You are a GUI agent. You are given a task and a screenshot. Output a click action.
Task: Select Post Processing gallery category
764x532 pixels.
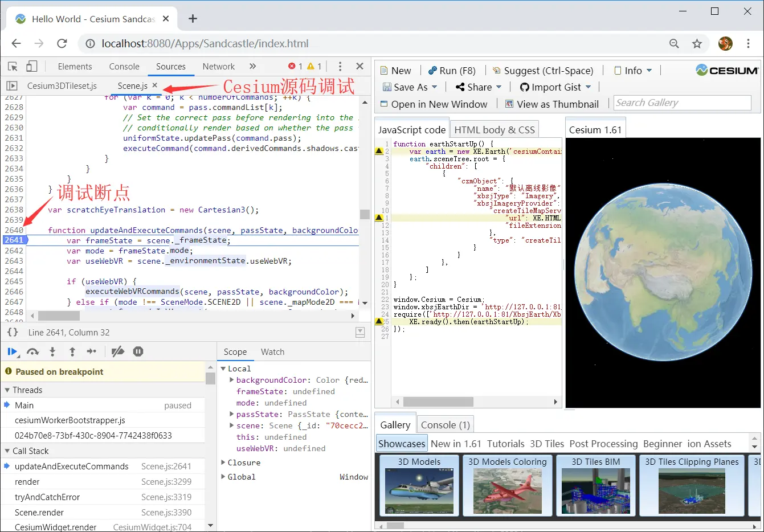point(603,444)
